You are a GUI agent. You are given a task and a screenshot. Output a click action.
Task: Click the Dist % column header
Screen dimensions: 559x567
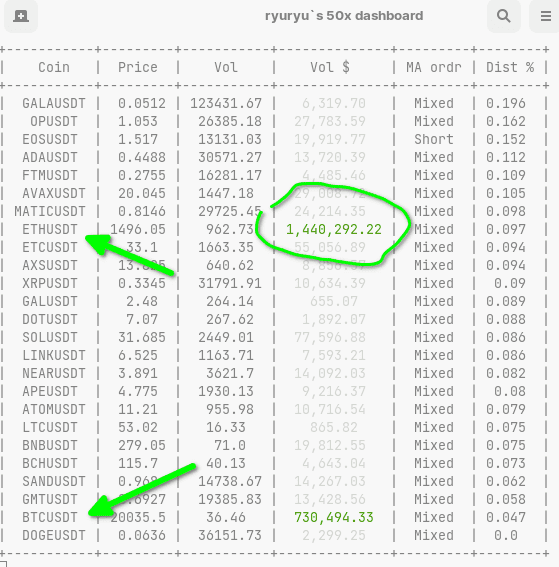(510, 67)
